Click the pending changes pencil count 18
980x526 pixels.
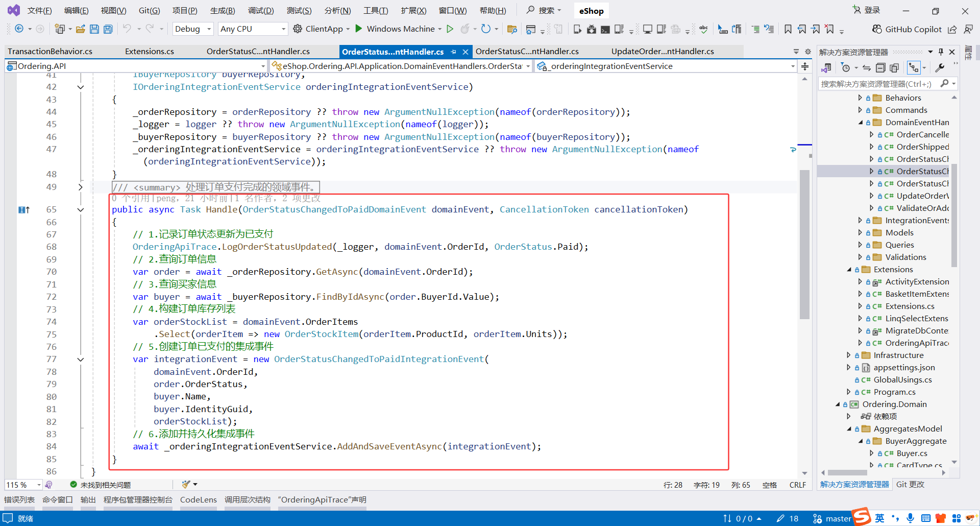788,518
